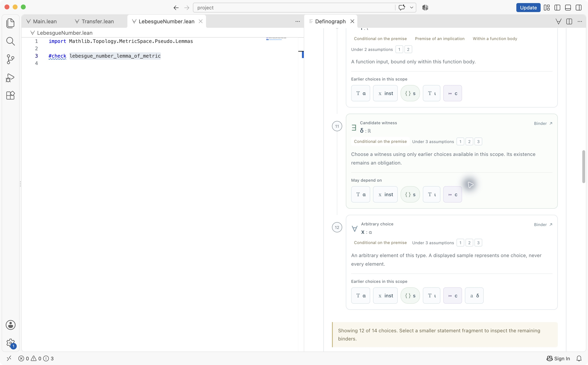The image size is (588, 365).
Task: Click assumption 3 under Candidate witness
Action: 478,141
